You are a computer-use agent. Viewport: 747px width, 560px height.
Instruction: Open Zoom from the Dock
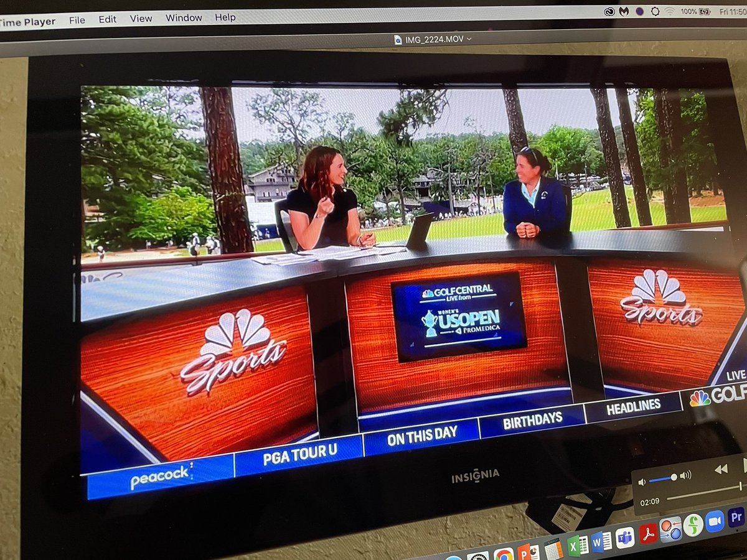pos(715,521)
